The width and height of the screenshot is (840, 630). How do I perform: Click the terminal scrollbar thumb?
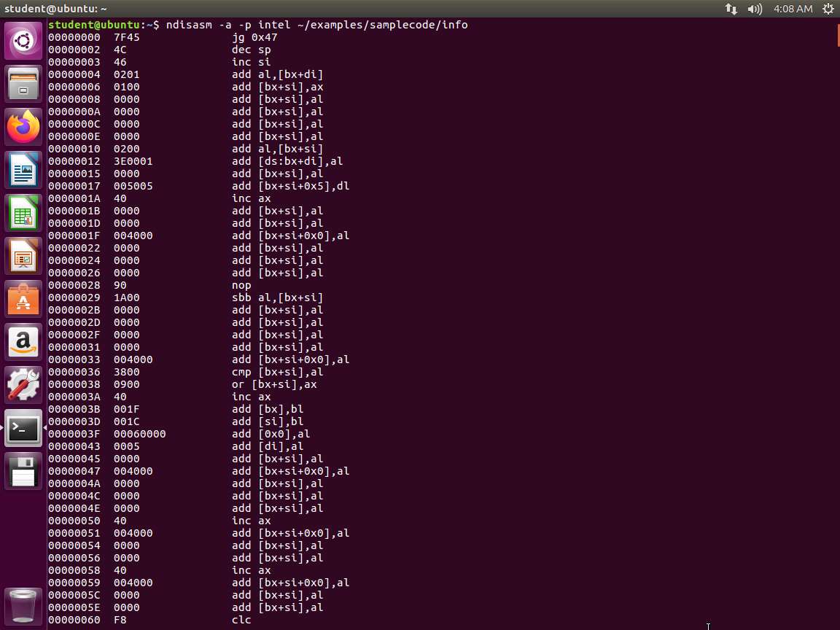click(837, 34)
